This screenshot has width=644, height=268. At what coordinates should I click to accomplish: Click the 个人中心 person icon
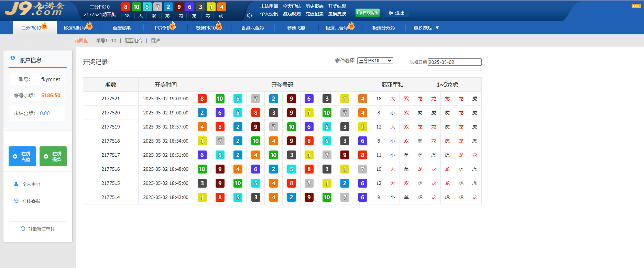point(16,184)
